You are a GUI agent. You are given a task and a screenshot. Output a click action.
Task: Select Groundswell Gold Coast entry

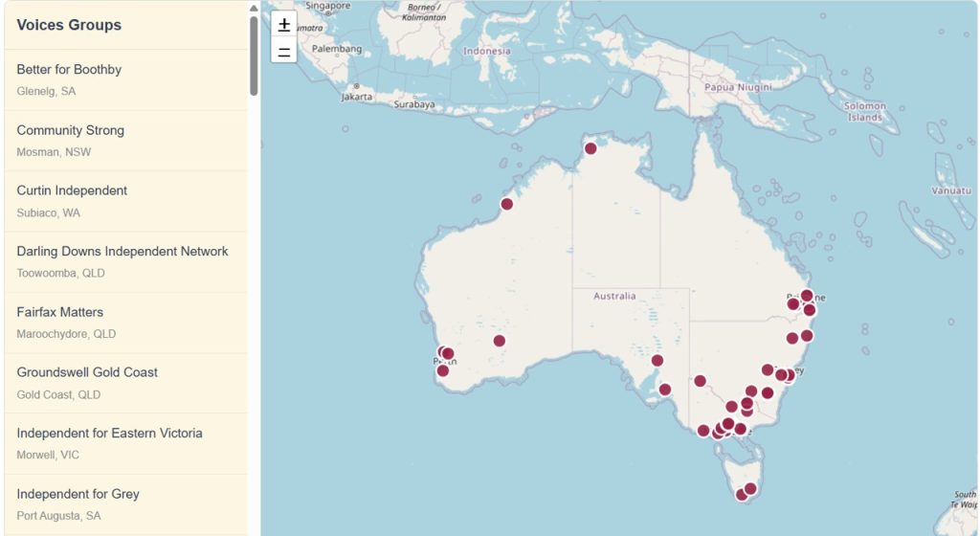(x=125, y=383)
